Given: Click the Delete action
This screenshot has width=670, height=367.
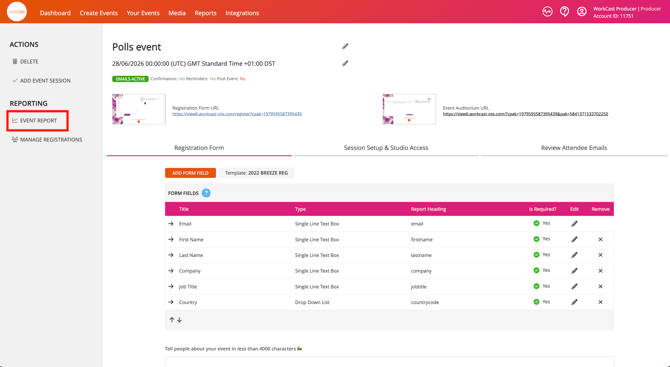Looking at the screenshot, I should [26, 62].
